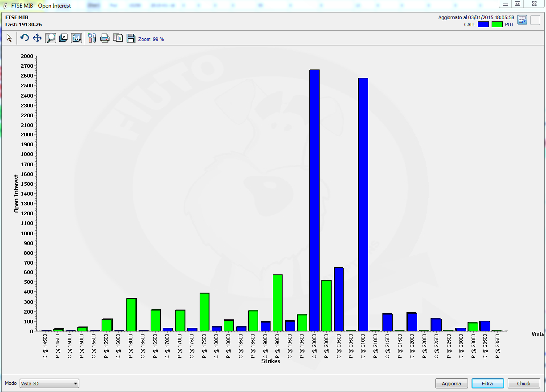Viewport: 546px width, 392px height.
Task: Click the Chiudi button
Action: click(x=524, y=383)
